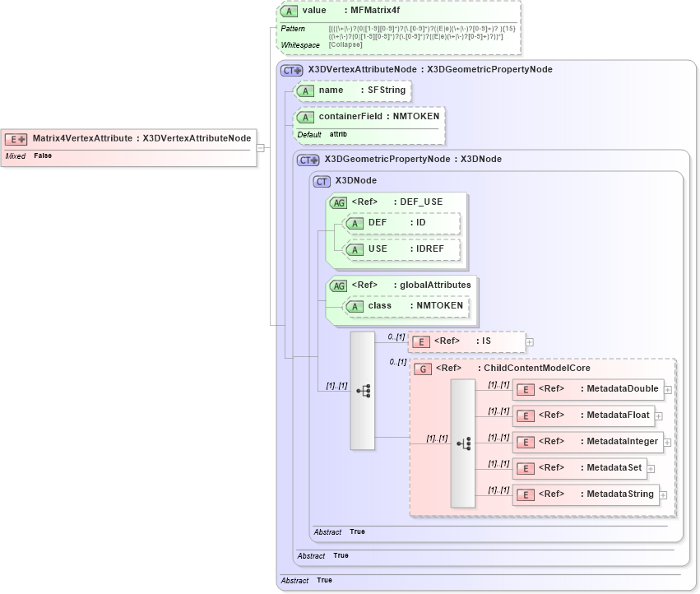Select the MetadataDouble reference name
The width and height of the screenshot is (700, 594).
coord(623,388)
